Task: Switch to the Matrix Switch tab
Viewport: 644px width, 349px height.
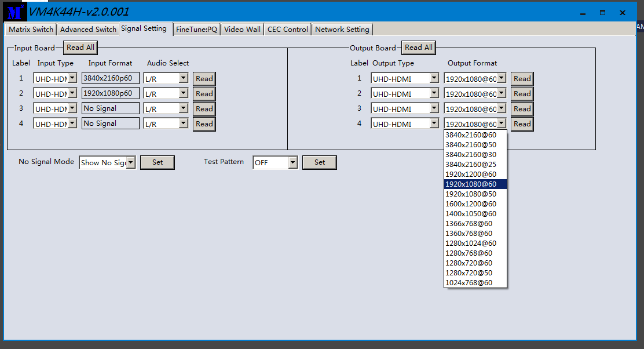Action: [31, 30]
